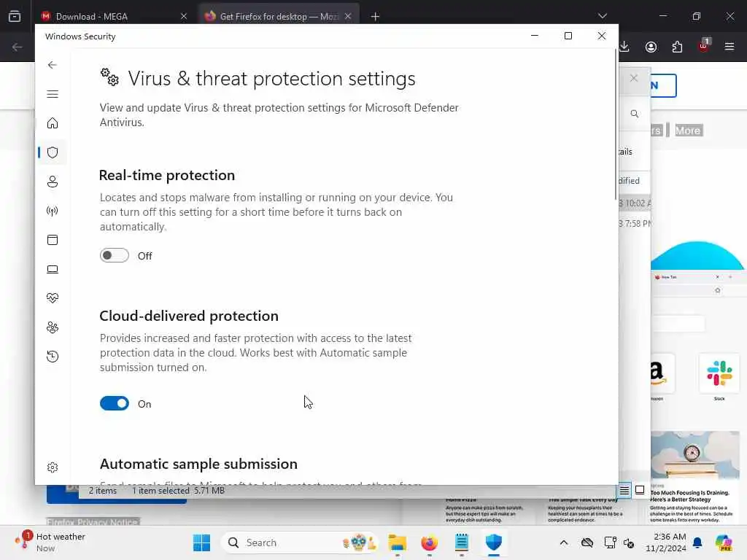The image size is (747, 560).
Task: Switch File Explorer to details view icon
Action: [624, 490]
